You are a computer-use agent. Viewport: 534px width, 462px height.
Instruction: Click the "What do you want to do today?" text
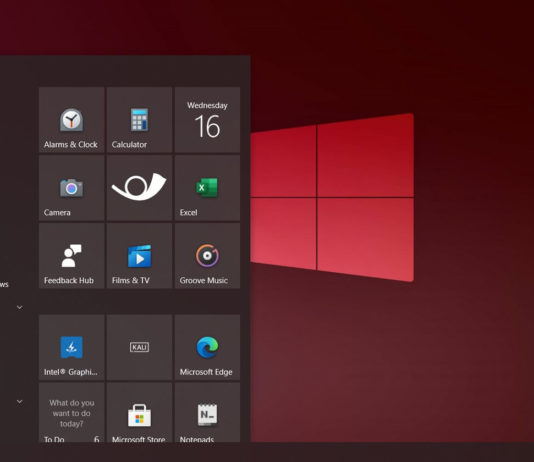pos(72,413)
